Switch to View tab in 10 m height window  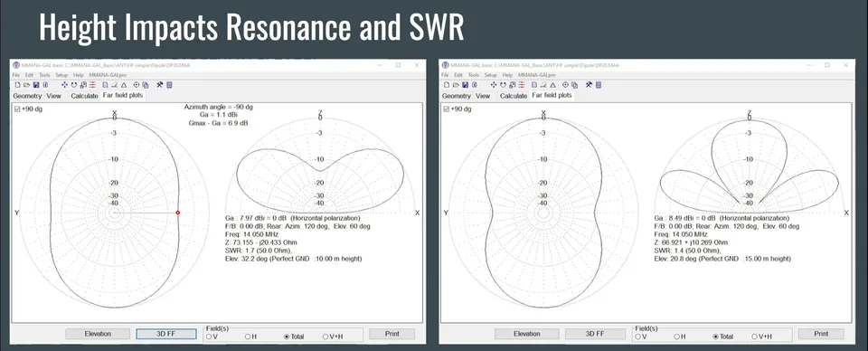click(x=53, y=96)
